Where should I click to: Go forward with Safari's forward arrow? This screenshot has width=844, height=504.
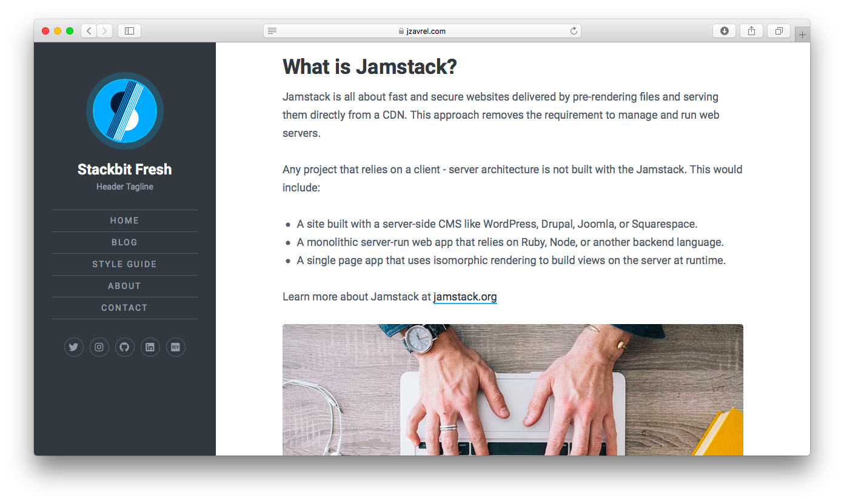pos(104,31)
